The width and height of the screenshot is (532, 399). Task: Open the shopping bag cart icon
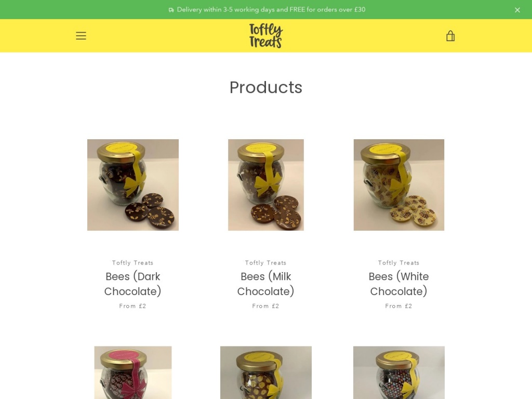coord(450,36)
